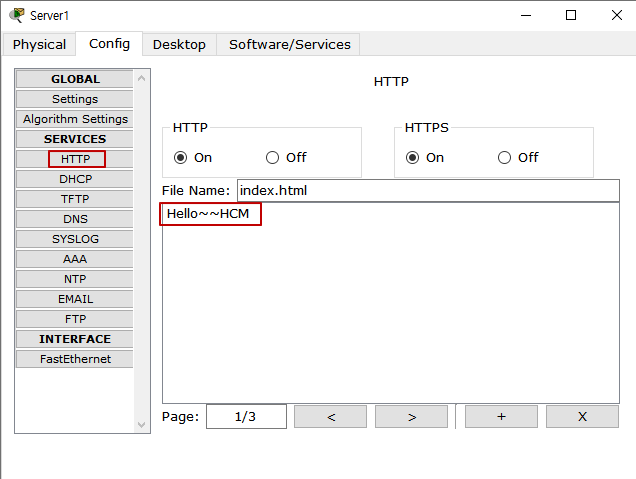Go to previous page with < button
636x479 pixels.
330,416
